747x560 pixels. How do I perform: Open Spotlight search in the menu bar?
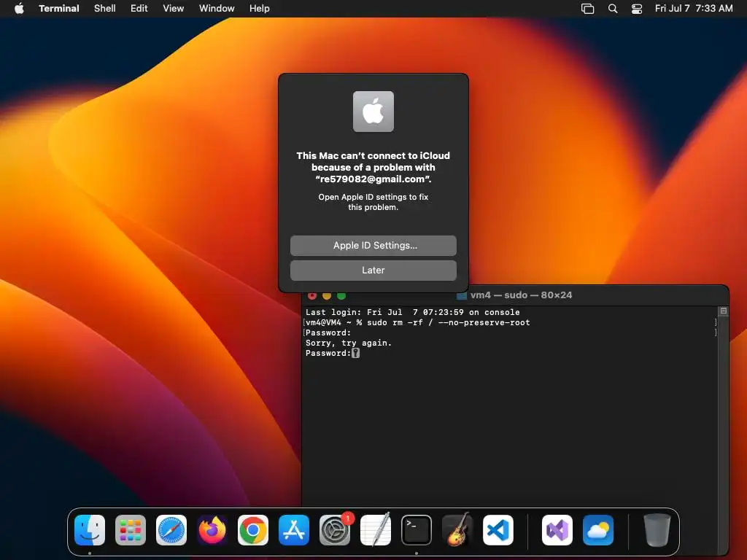coord(613,9)
